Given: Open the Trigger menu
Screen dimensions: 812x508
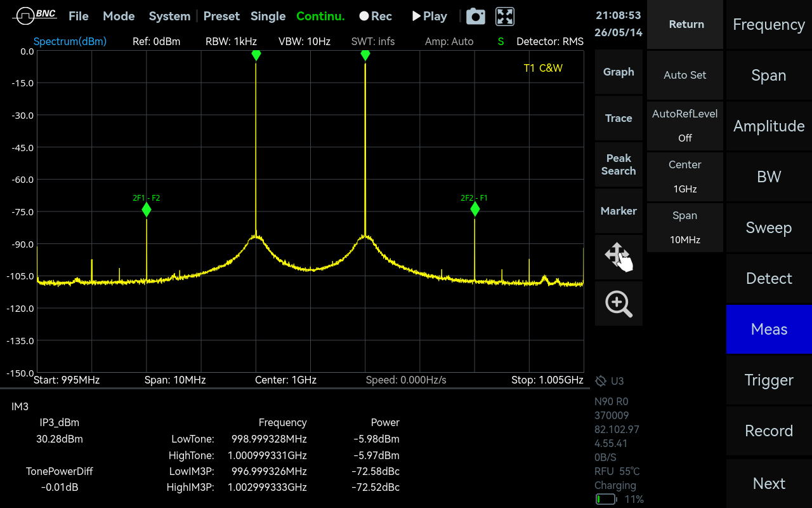Looking at the screenshot, I should coord(769,380).
